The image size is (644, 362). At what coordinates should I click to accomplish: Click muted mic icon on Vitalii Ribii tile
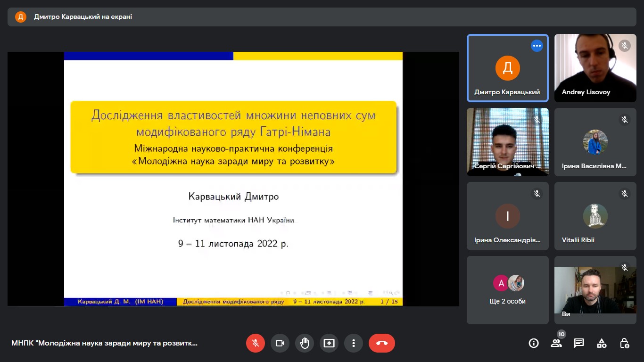point(625,194)
